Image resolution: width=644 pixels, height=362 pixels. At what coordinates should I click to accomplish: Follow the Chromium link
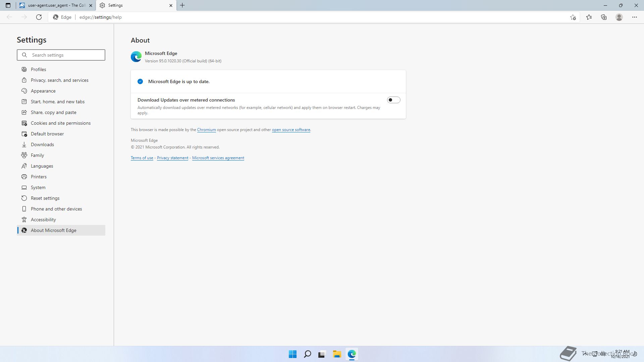206,130
